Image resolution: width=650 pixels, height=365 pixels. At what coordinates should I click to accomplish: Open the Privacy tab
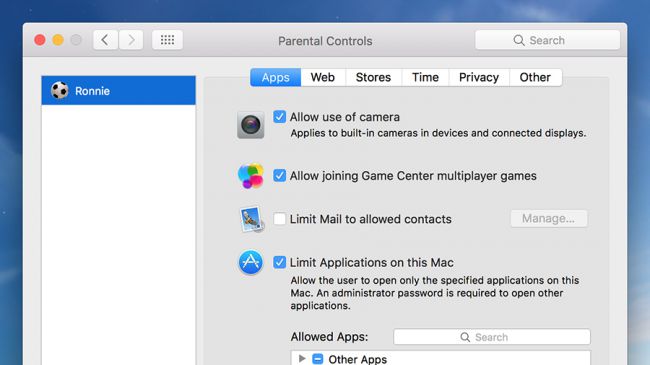pos(479,78)
